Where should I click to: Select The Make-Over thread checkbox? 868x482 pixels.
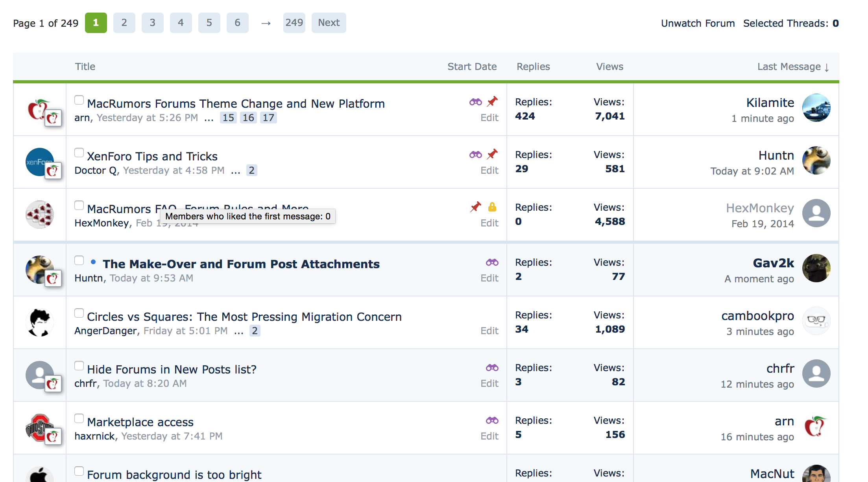79,260
